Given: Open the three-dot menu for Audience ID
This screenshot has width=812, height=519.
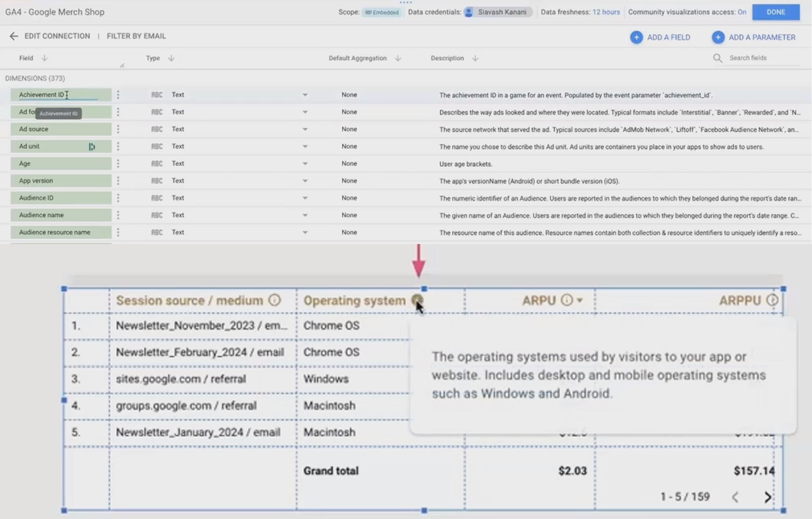Looking at the screenshot, I should tap(118, 198).
